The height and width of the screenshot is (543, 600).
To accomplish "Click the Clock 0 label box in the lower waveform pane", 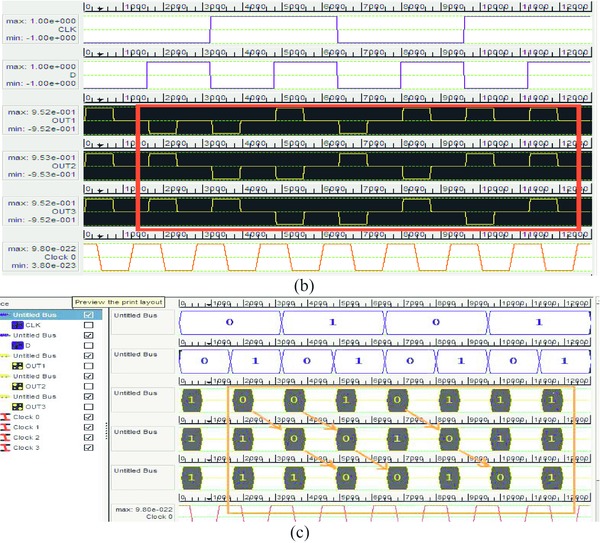I will point(143,513).
